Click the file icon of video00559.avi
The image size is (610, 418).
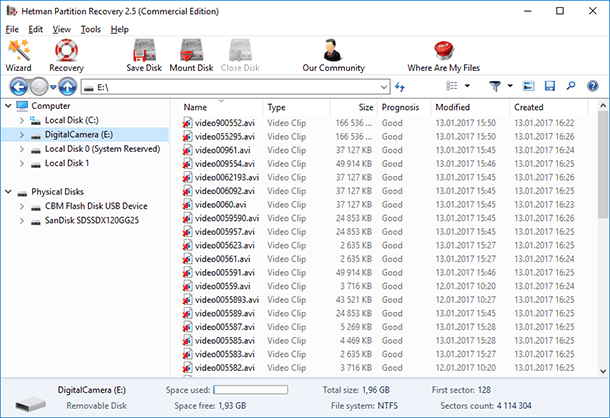click(187, 286)
